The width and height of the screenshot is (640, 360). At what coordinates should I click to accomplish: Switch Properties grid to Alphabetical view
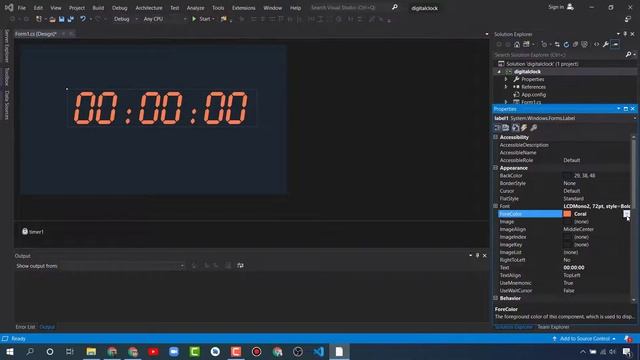point(506,128)
